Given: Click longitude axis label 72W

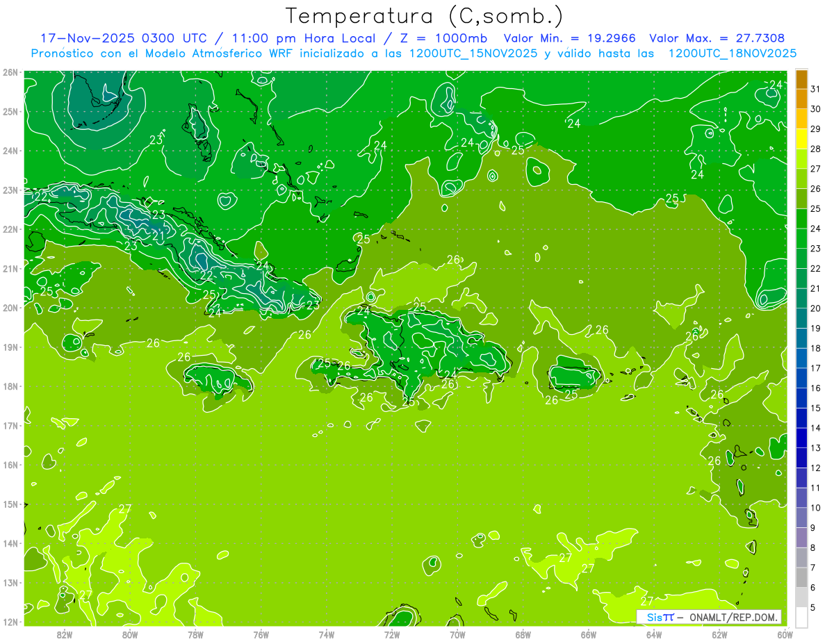Looking at the screenshot, I should click(392, 634).
